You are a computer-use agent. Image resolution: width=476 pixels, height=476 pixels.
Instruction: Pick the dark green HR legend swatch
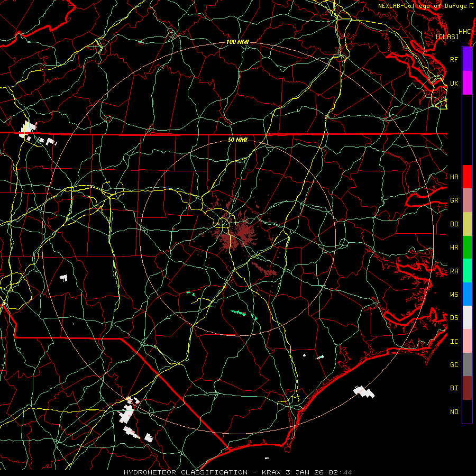[x=467, y=247]
